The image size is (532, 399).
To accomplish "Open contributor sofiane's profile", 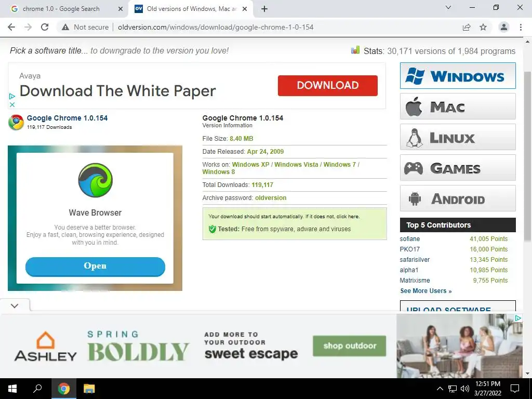I will coord(410,239).
